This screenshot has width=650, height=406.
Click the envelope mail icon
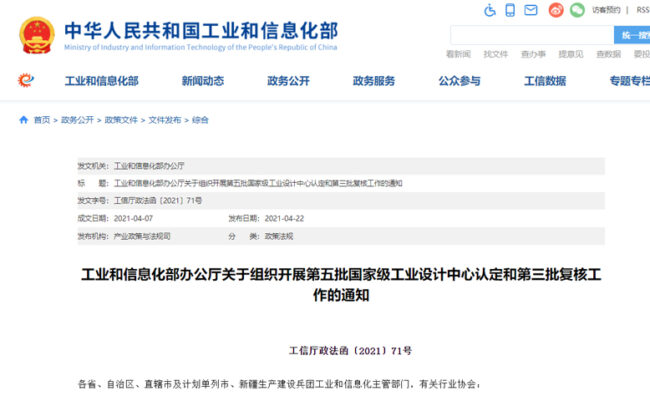[x=531, y=10]
